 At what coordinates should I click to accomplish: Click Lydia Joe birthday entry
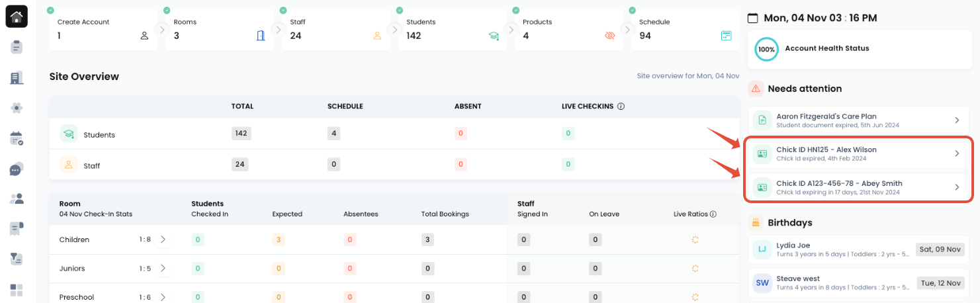tap(858, 249)
